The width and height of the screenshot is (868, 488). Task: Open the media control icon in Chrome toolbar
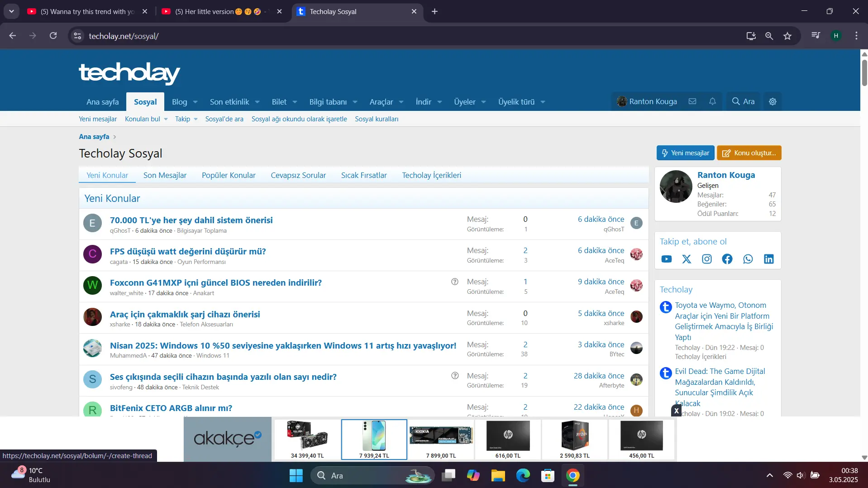pyautogui.click(x=816, y=35)
